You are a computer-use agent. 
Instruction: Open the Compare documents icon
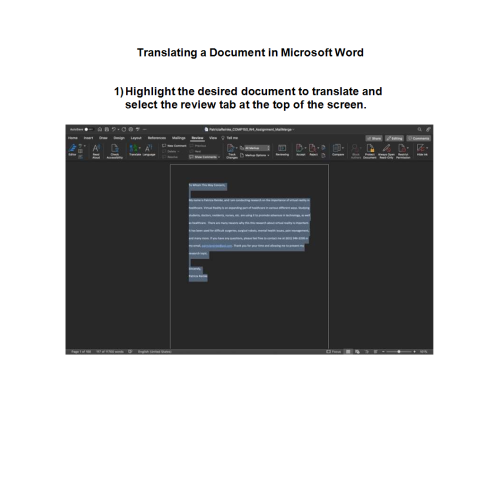[x=338, y=150]
